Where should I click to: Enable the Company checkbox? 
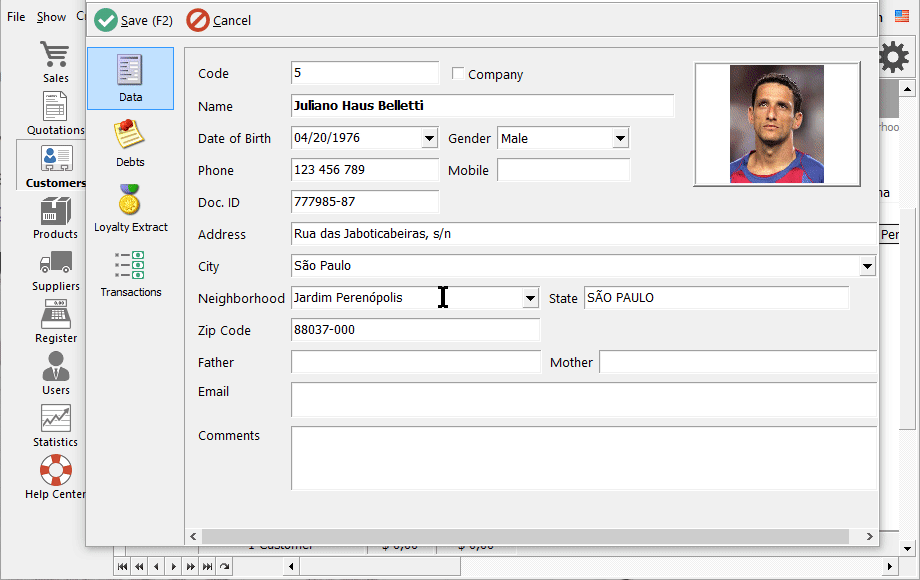pos(456,73)
